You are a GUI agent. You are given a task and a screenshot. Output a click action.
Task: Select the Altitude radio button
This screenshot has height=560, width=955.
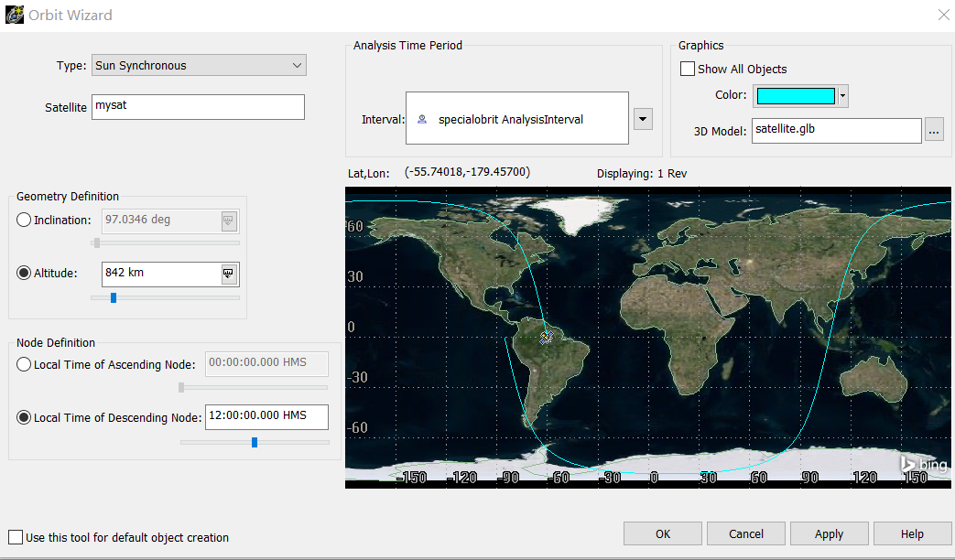click(24, 273)
